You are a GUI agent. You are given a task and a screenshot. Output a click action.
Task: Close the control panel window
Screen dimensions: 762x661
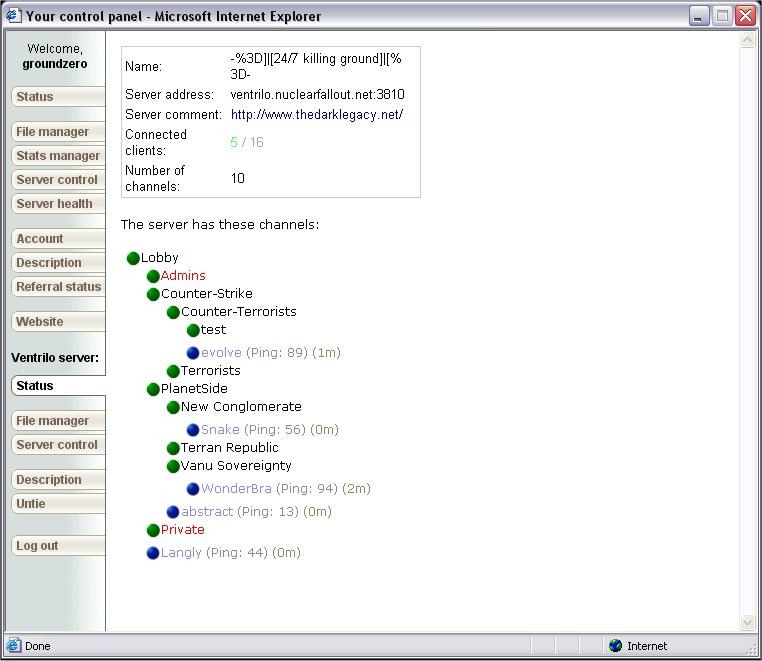(745, 16)
